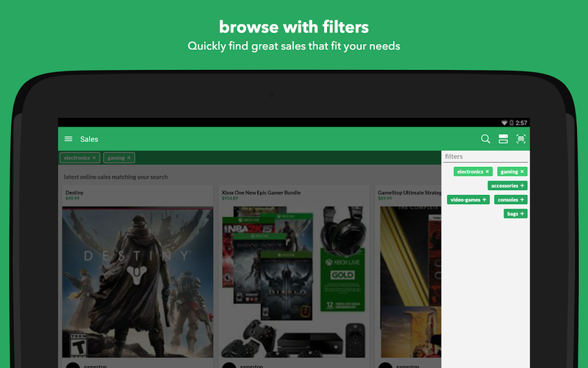The width and height of the screenshot is (588, 368).
Task: Open the Destiny game cover image
Action: click(137, 282)
